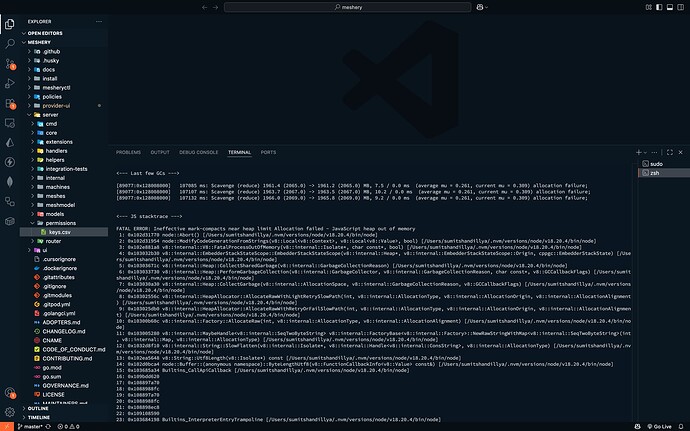
Task: Click the Copilot icon in title bar
Action: pos(480,7)
